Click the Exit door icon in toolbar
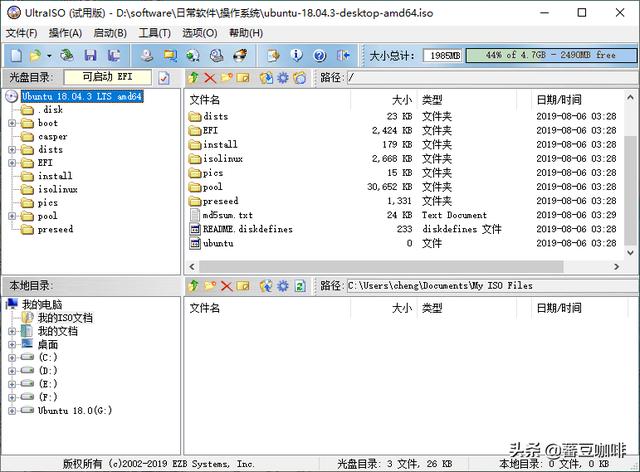Image resolution: width=640 pixels, height=472 pixels. 343,55
